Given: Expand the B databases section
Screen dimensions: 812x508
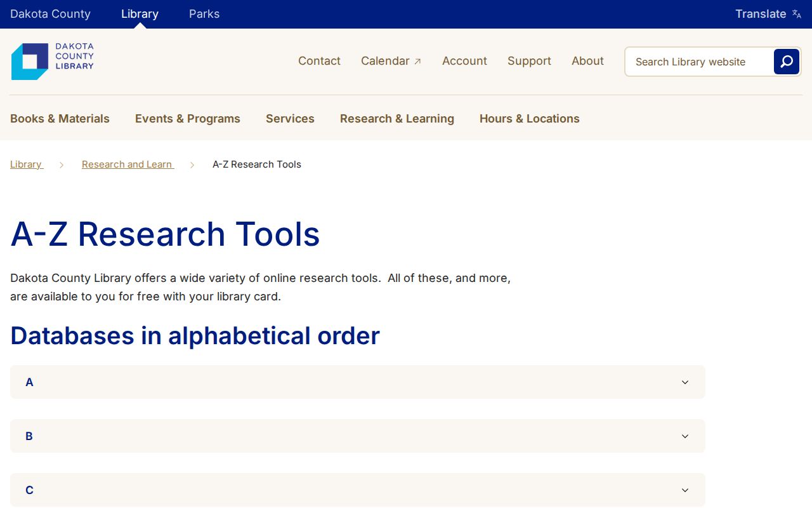Looking at the screenshot, I should [358, 436].
